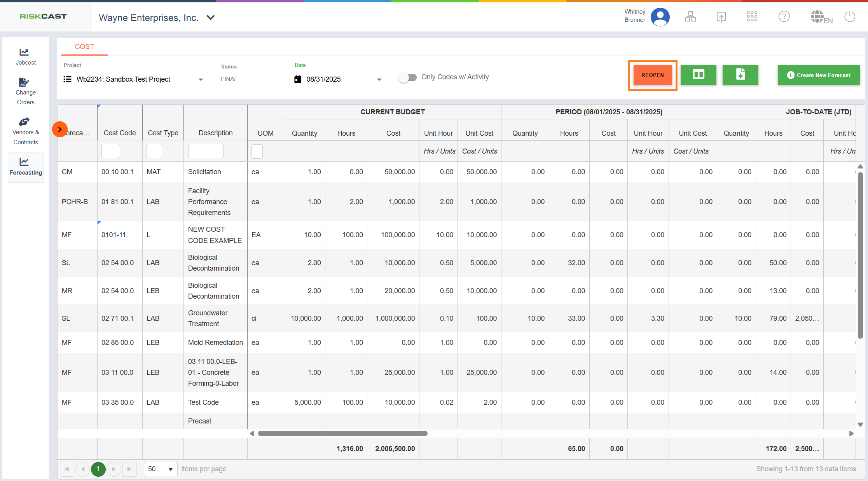Click the help question mark icon
The height and width of the screenshot is (481, 868).
[784, 17]
